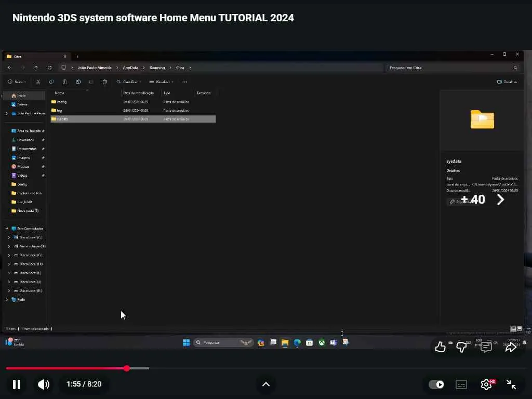532x399 pixels.
Task: Refresh the Citra folder view
Action: tap(49, 68)
